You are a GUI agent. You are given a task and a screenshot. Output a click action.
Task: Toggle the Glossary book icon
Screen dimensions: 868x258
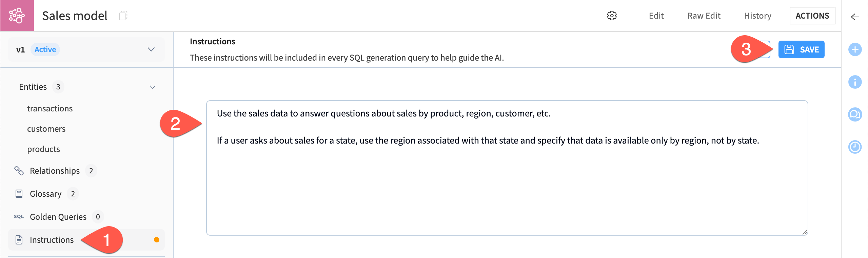(x=19, y=194)
